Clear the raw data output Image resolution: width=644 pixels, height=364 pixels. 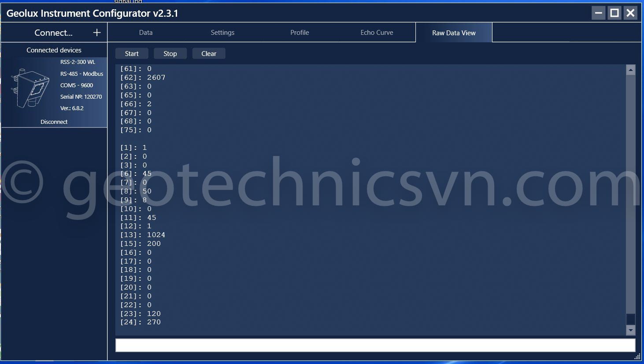coord(209,54)
